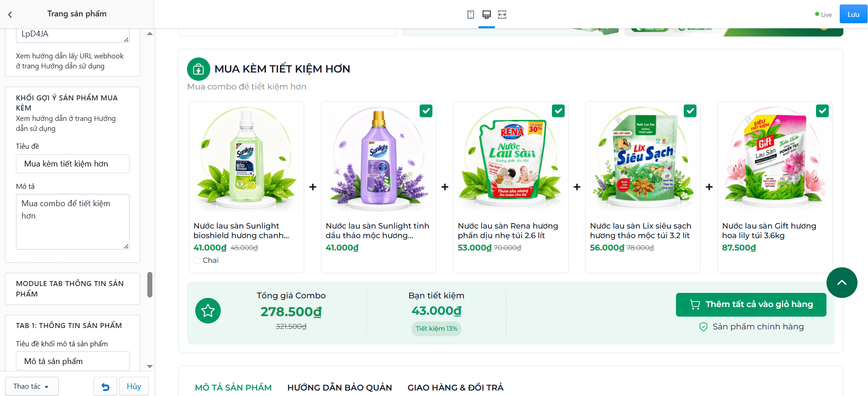Expand Module tab thông tin sản phẩm section

point(73,289)
